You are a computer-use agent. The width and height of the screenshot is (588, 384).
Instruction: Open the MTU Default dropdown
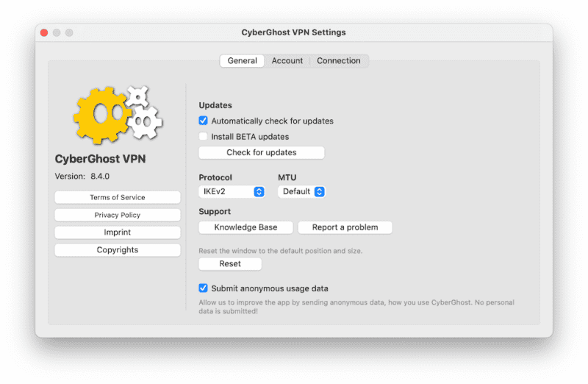click(301, 191)
